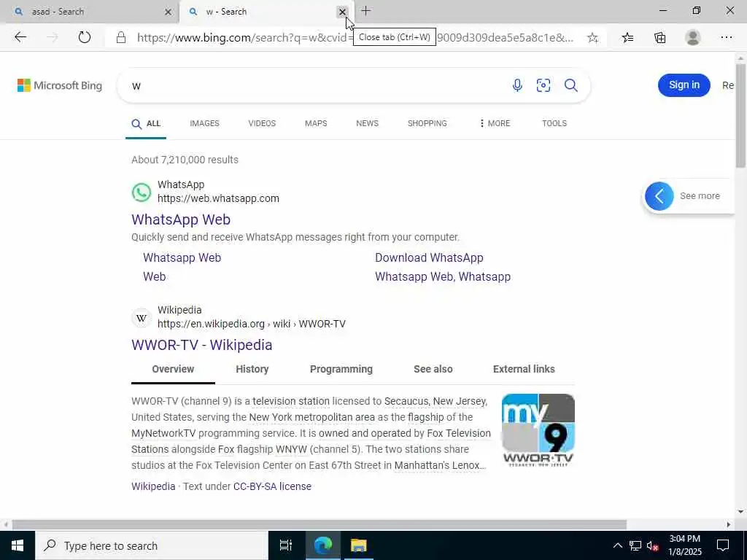Viewport: 747px width, 560px height.
Task: Reload the page with the refresh icon
Action: point(85,37)
